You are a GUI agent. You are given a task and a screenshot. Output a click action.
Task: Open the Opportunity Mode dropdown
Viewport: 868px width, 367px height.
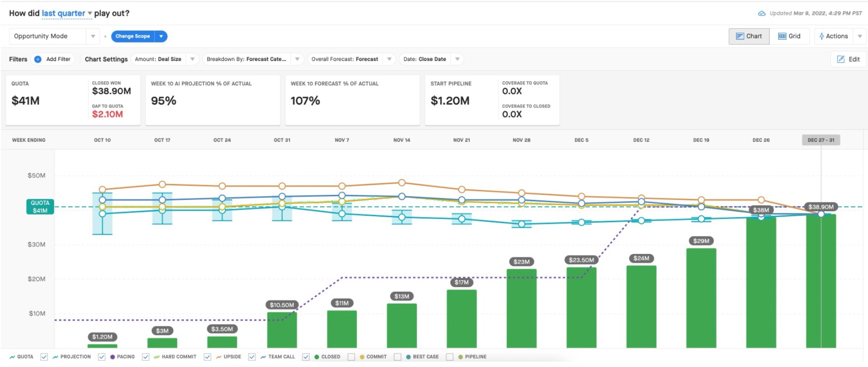point(54,36)
